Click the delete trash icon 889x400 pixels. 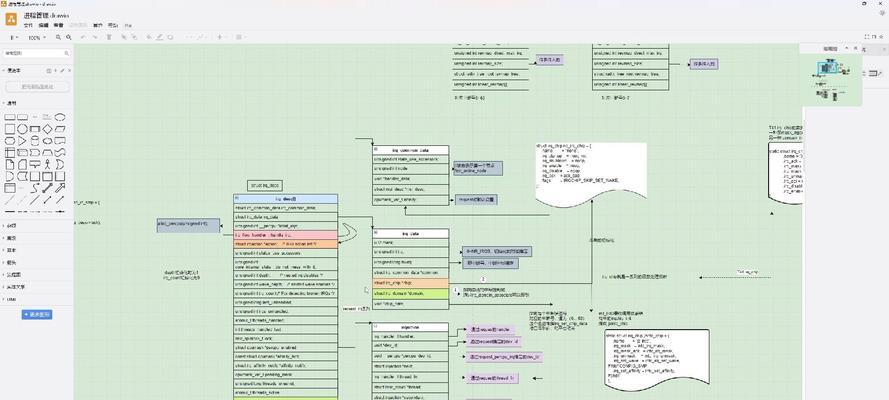[x=109, y=37]
